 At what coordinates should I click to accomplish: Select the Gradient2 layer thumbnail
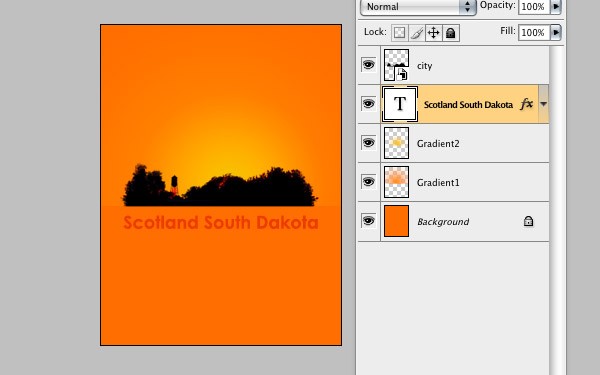click(x=396, y=143)
